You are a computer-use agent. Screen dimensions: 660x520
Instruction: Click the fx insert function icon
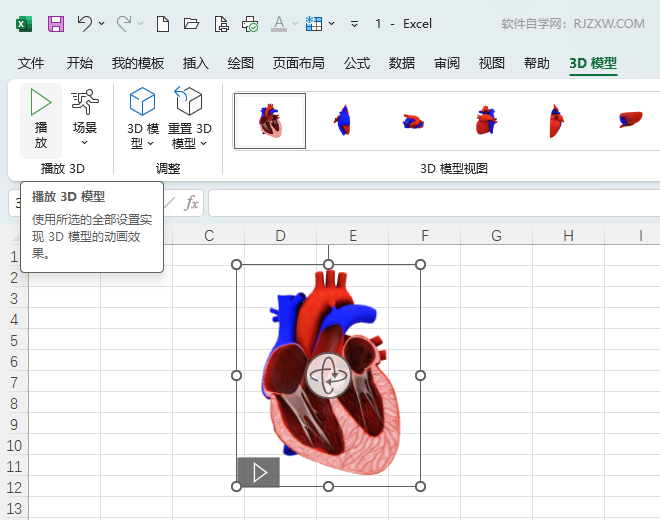coord(191,203)
